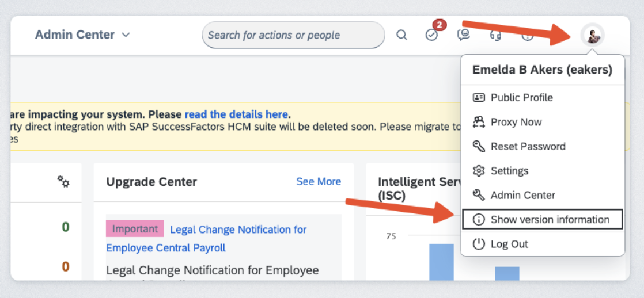Click the headset support icon
The height and width of the screenshot is (298, 644).
point(495,36)
